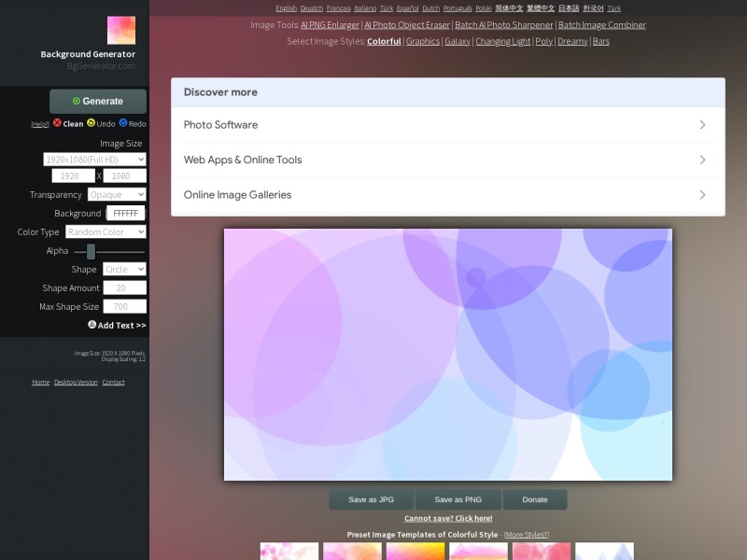This screenshot has height=560, width=747.
Task: Open the Color Type dropdown
Action: click(106, 231)
